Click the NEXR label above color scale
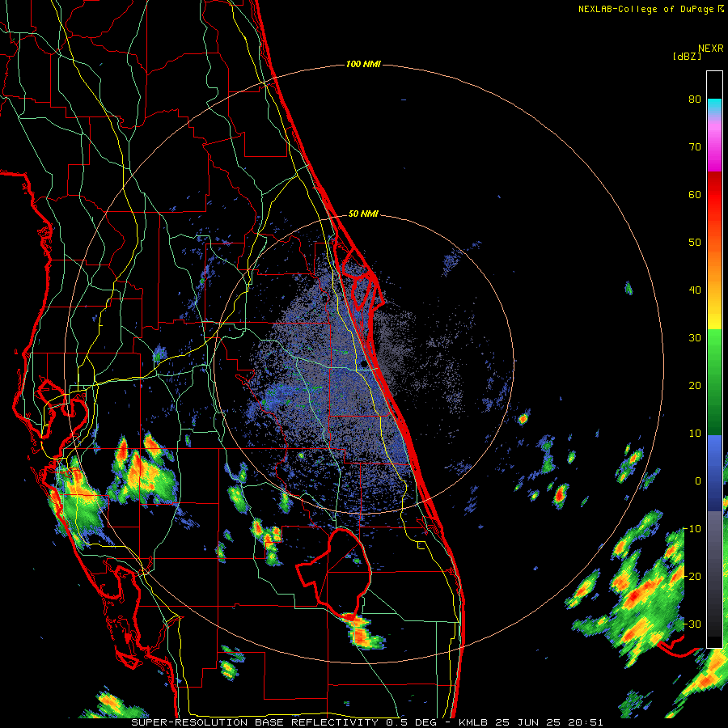728x728 pixels. tap(710, 49)
